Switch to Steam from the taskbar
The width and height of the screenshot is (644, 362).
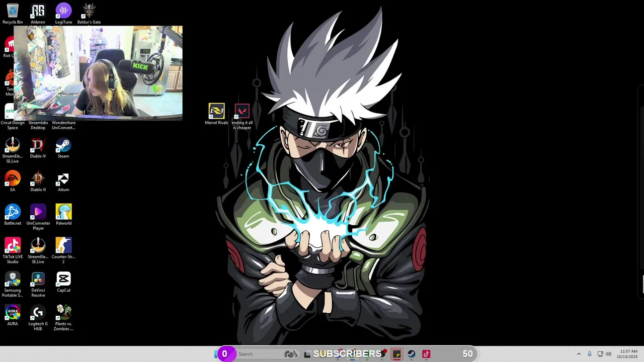(x=412, y=354)
